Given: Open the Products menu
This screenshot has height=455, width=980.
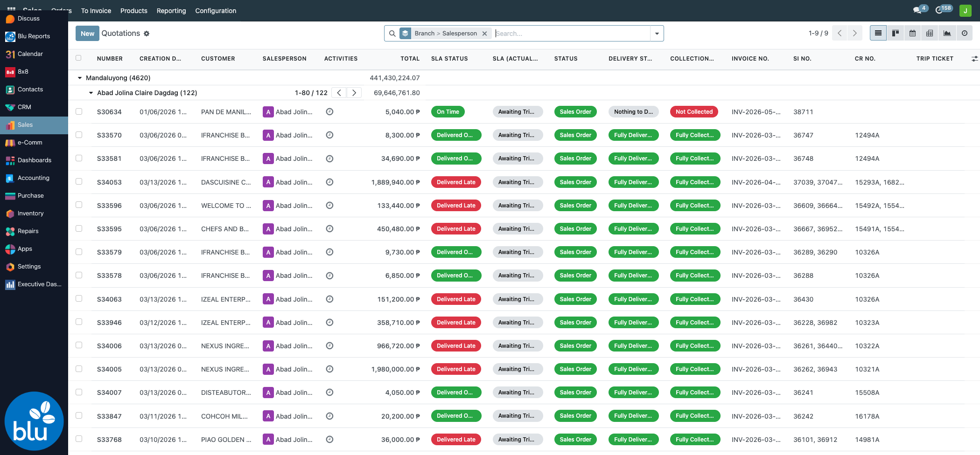Looking at the screenshot, I should tap(134, 11).
